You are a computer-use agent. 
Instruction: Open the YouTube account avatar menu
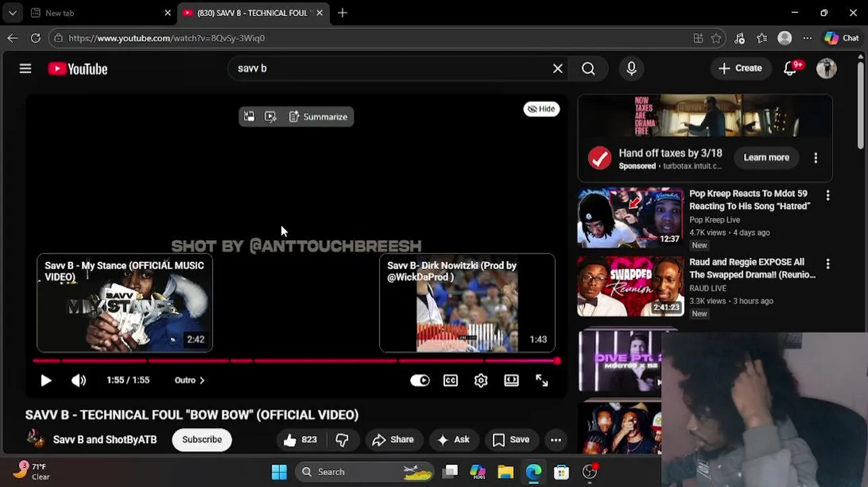coord(826,68)
